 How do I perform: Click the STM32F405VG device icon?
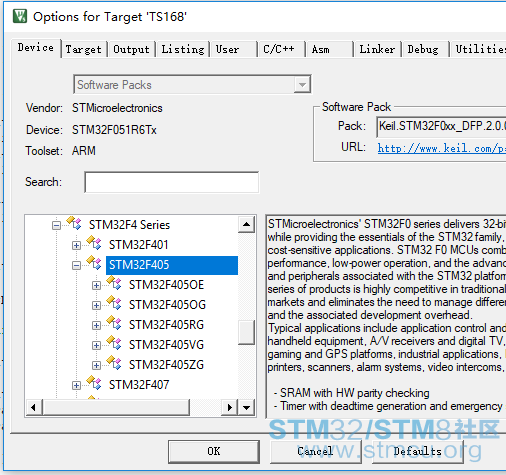click(114, 343)
